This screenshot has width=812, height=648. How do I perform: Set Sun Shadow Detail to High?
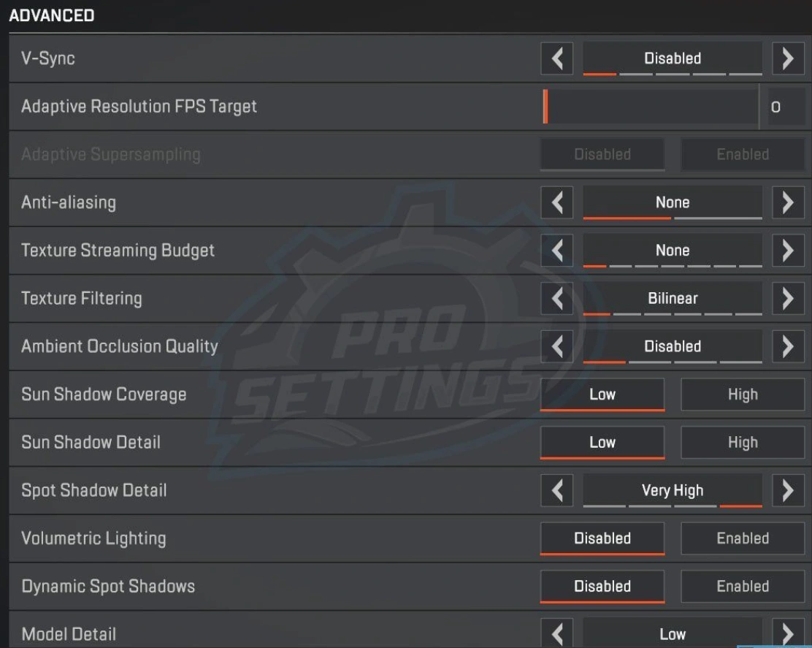coord(743,443)
